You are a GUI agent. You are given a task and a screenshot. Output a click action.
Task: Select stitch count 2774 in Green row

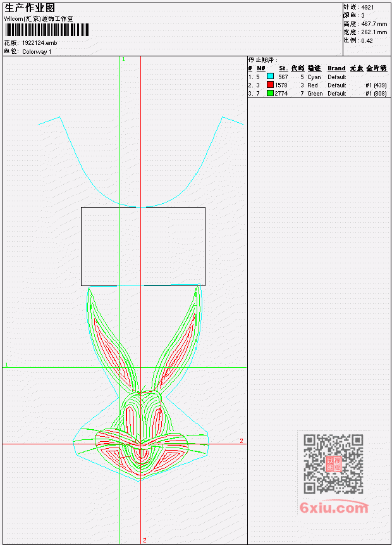pyautogui.click(x=281, y=94)
